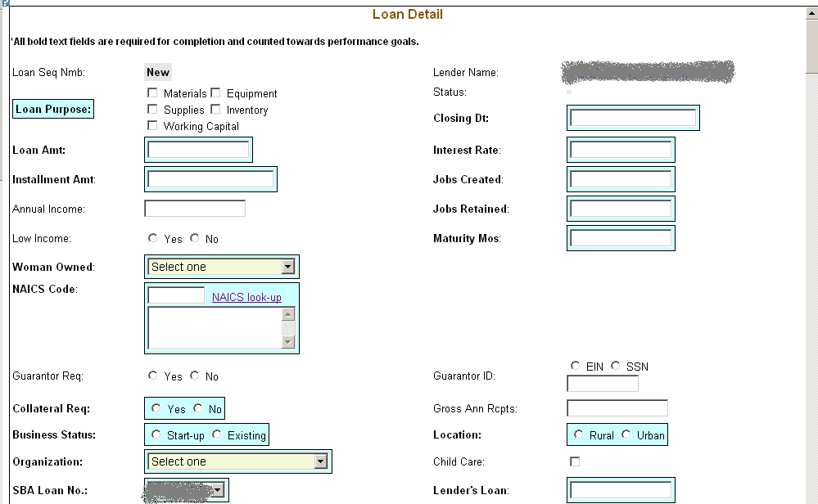Click the NAICS Code short input box
The width and height of the screenshot is (818, 504).
176,295
